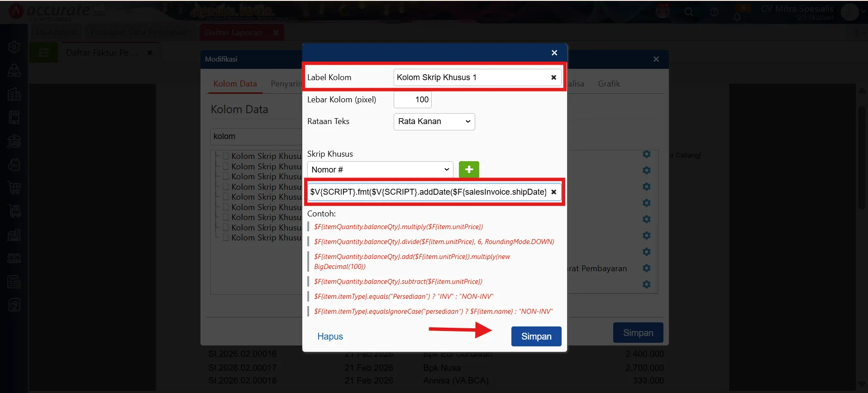Select the Kolom Data tab

235,84
